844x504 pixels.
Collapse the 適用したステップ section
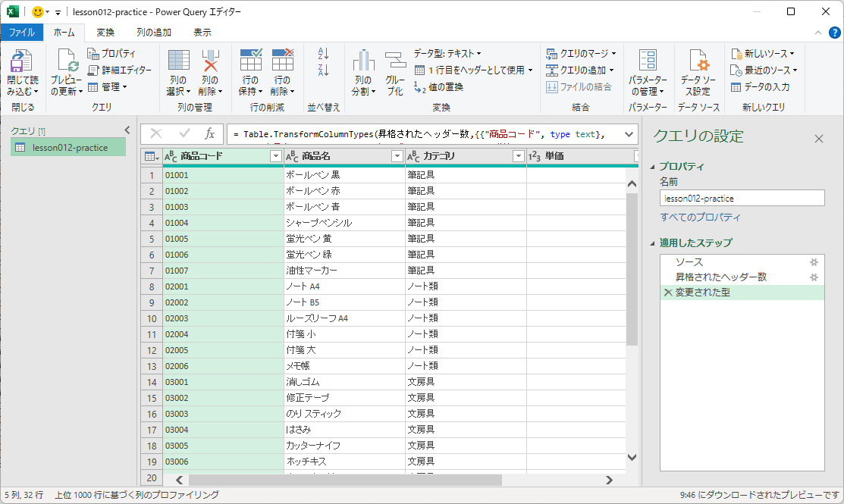[653, 243]
